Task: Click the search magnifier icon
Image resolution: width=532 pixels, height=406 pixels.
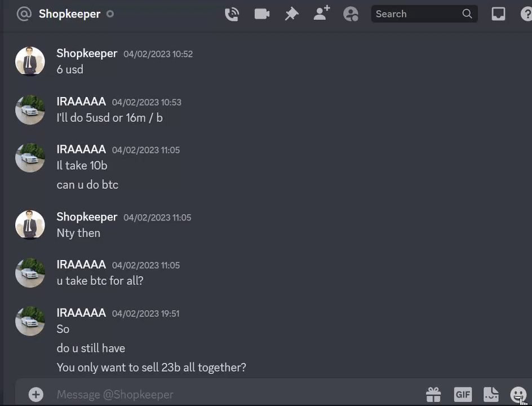Action: 467,14
